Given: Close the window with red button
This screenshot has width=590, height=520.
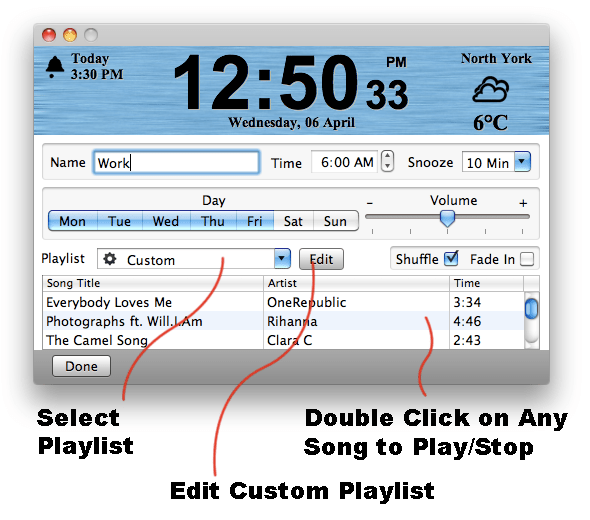Looking at the screenshot, I should [49, 35].
